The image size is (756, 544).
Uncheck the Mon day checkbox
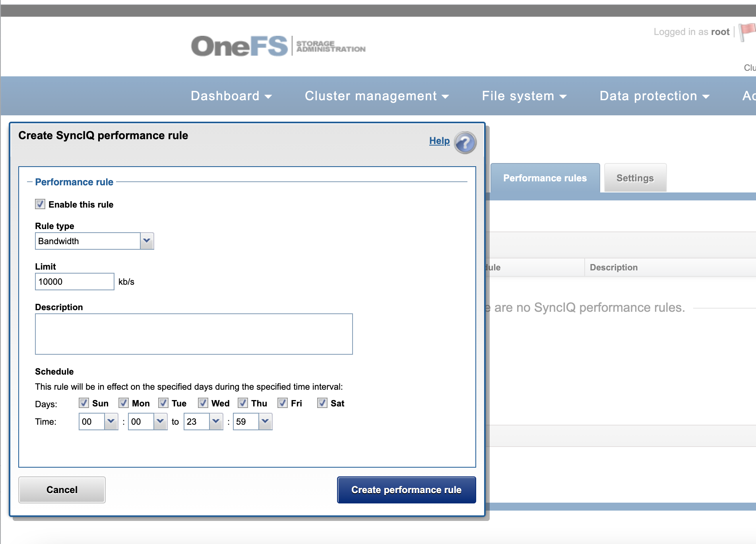(x=123, y=403)
